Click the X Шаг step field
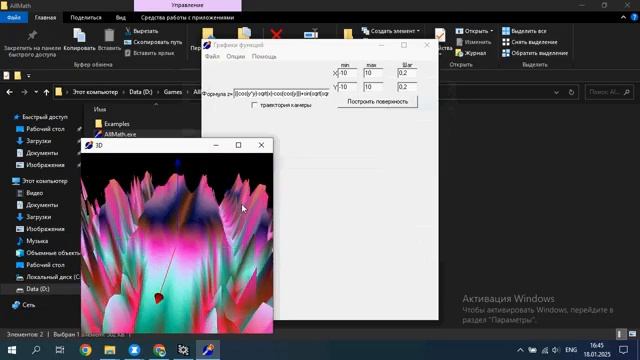Image resolution: width=640 pixels, height=360 pixels. click(407, 73)
